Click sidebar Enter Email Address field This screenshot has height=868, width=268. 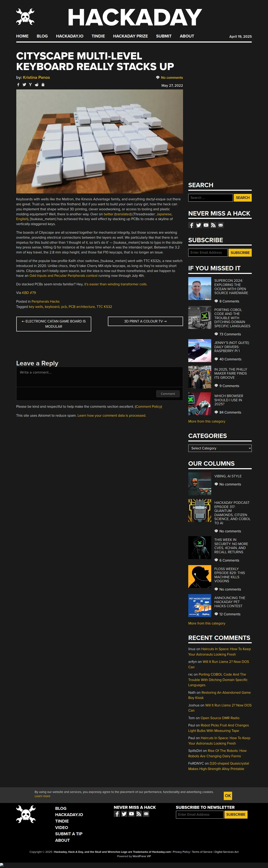pos(208,253)
